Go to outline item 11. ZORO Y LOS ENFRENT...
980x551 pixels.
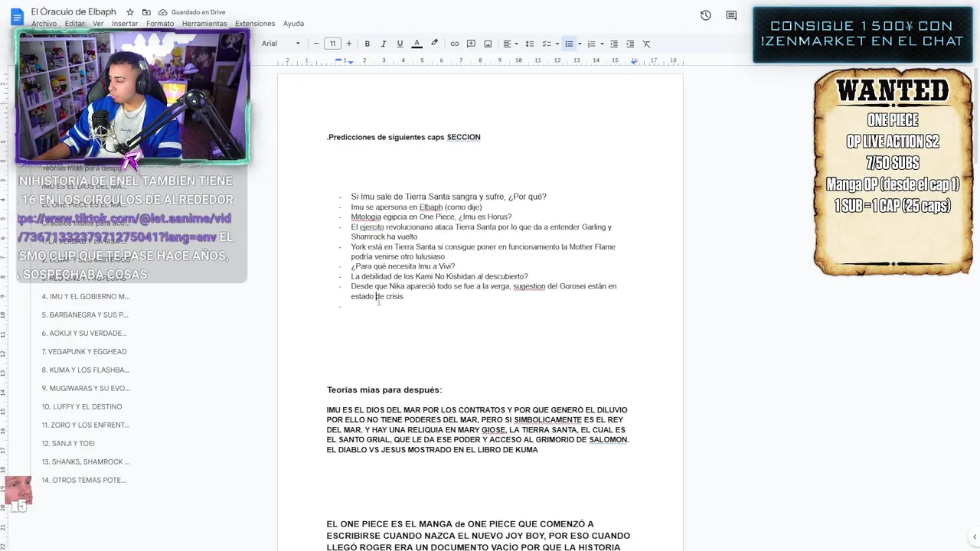(86, 425)
